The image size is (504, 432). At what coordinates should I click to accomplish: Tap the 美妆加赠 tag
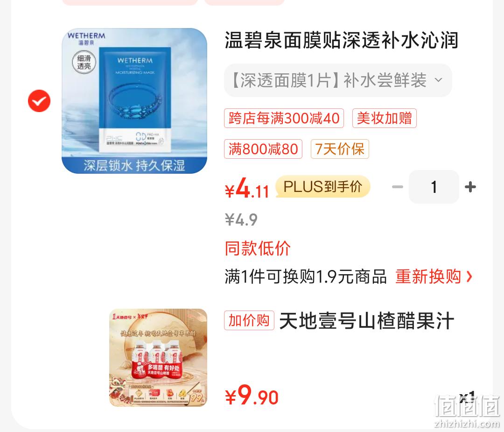point(385,118)
